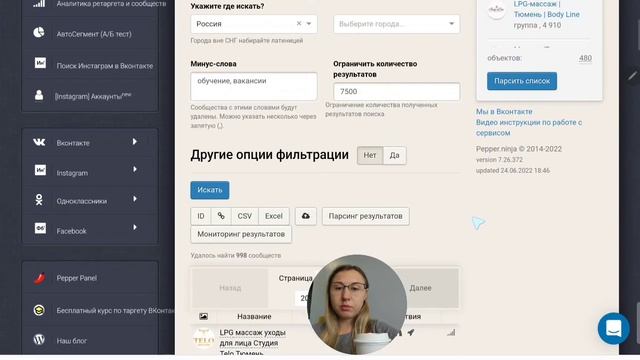Open Аналитика ретаргета и сообществ chart icon
The width and height of the screenshot is (640, 360).
tap(39, 4)
